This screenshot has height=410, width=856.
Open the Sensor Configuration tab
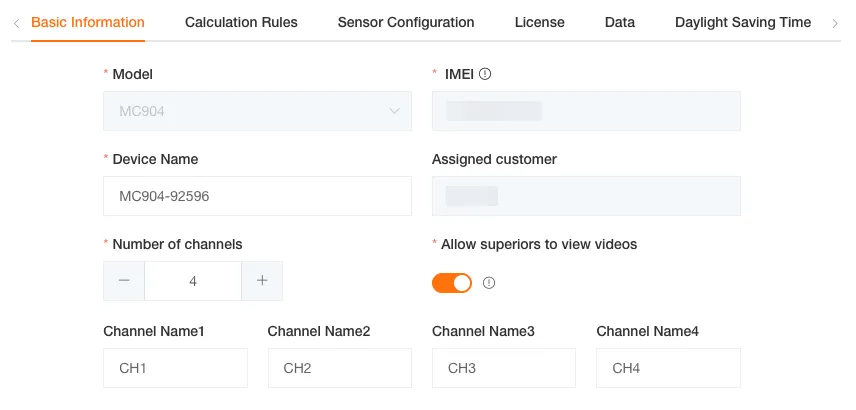(406, 22)
